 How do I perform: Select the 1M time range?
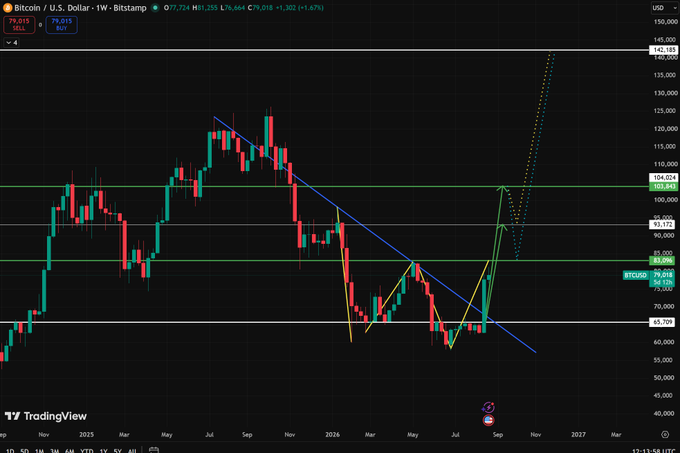coord(39,450)
